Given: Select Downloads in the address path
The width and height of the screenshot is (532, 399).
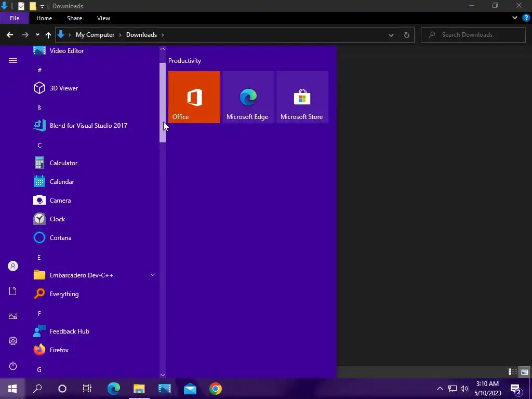Looking at the screenshot, I should [141, 35].
